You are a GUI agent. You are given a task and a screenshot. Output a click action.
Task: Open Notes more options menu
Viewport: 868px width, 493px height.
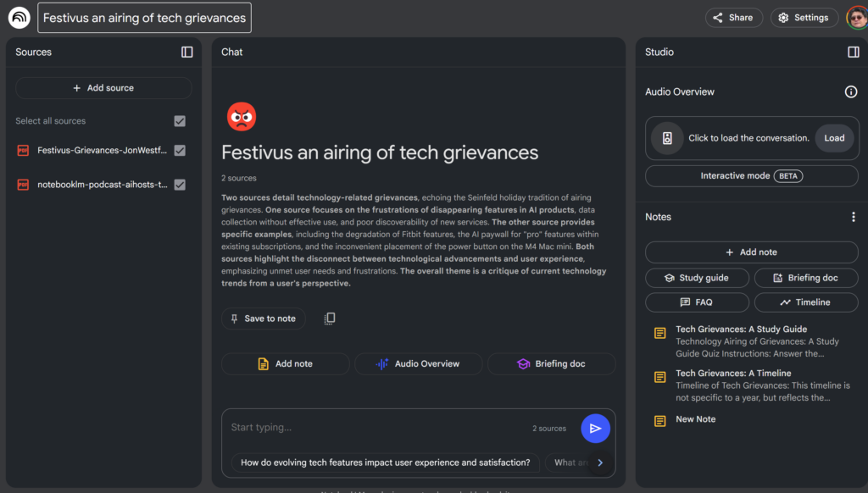pos(853,217)
